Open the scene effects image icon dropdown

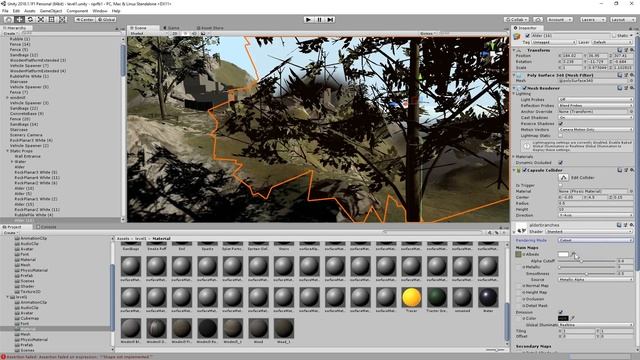click(x=204, y=33)
